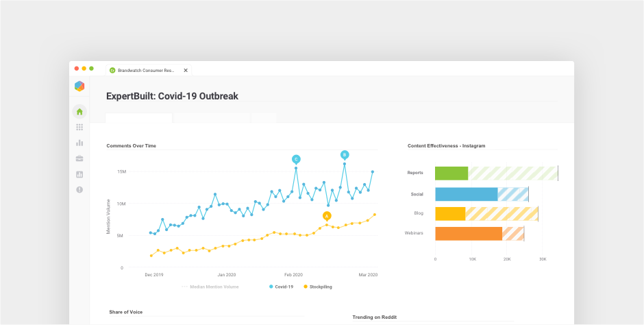Select the first blank dashboard tab
Image resolution: width=644 pixels, height=325 pixels.
click(139, 118)
